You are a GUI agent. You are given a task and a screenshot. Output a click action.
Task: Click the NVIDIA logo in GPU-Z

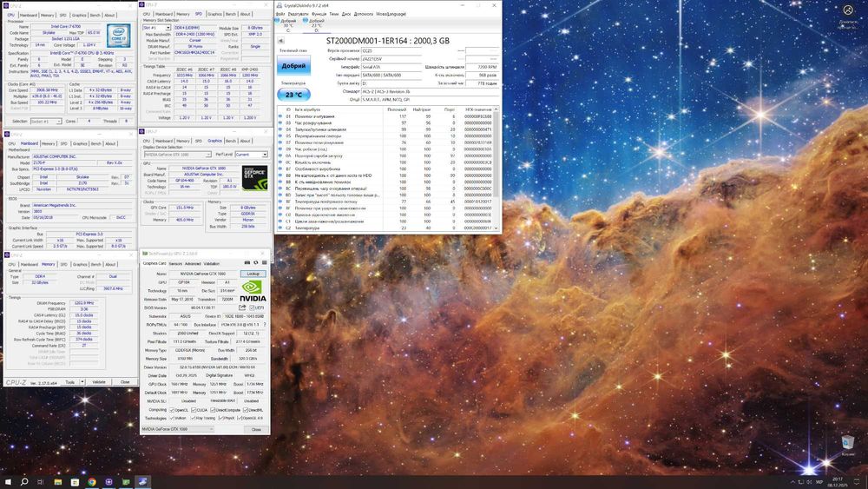(x=253, y=290)
